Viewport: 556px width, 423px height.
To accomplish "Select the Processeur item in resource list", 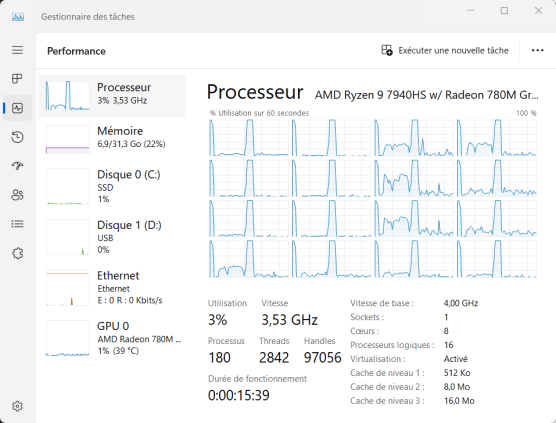I will [112, 96].
